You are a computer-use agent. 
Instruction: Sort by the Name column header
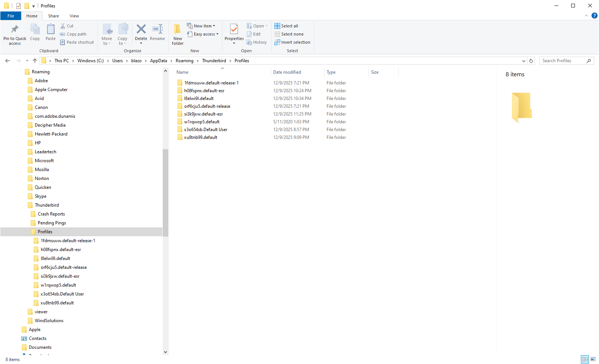point(223,72)
